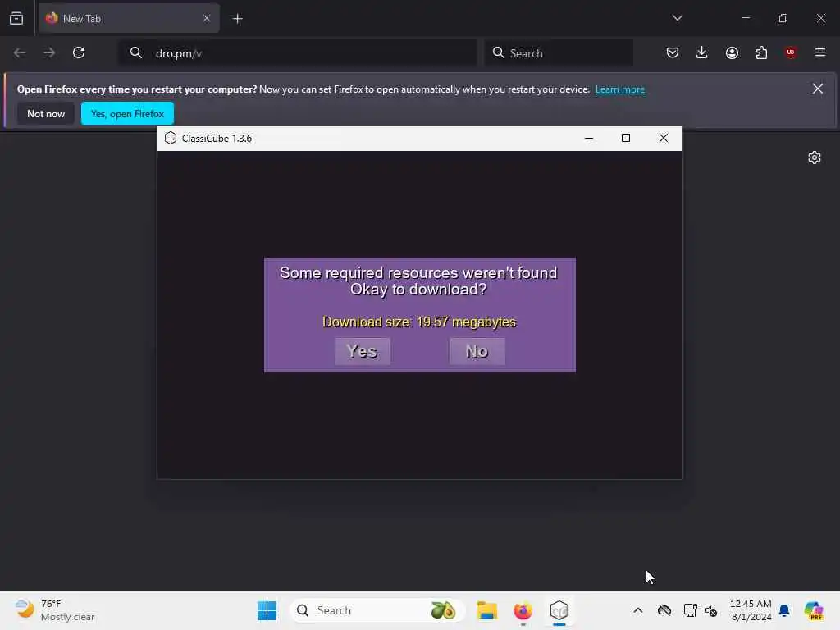Restore down the Firefox window
840x630 pixels.
tap(783, 18)
